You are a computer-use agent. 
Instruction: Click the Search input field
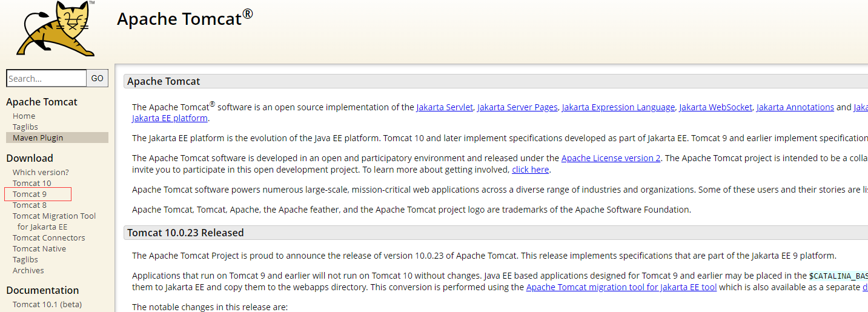coord(46,78)
